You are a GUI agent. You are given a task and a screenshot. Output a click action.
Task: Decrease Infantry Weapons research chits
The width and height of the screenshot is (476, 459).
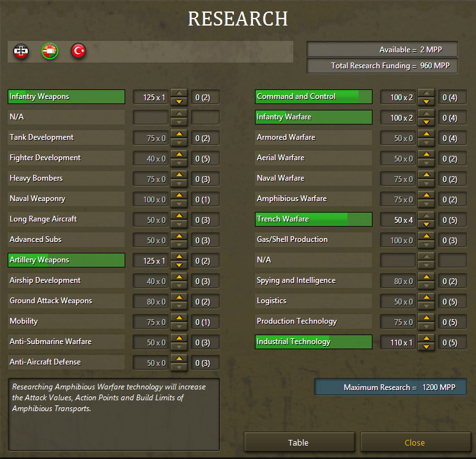click(179, 102)
